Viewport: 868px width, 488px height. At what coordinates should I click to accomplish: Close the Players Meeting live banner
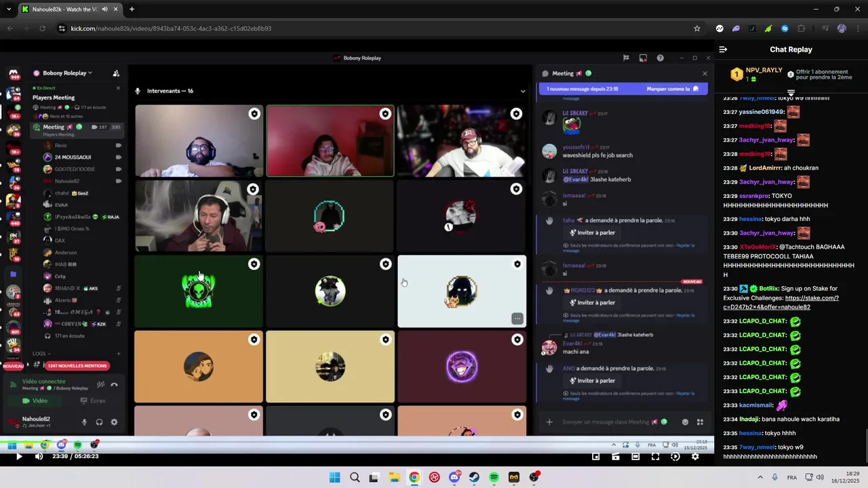pos(118,88)
